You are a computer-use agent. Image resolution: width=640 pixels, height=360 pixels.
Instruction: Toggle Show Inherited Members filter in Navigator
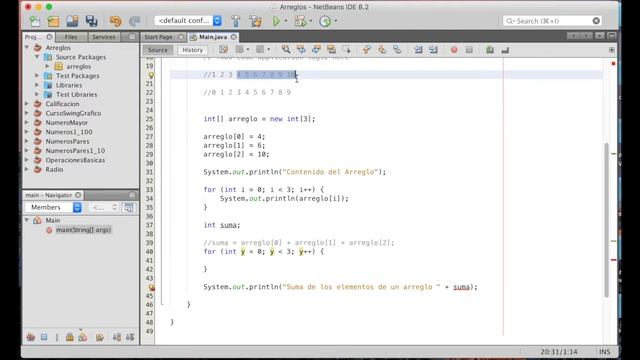31,337
